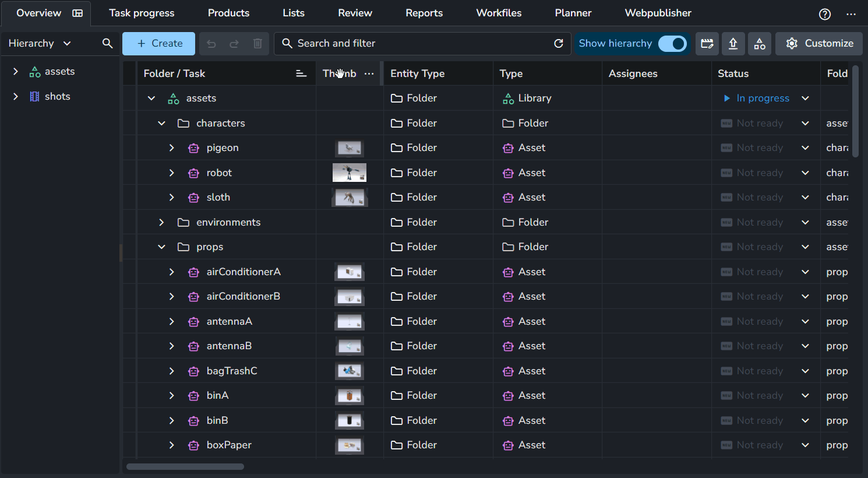The width and height of the screenshot is (868, 478).
Task: Expand shots in the Hierarchy sidebar
Action: (16, 96)
